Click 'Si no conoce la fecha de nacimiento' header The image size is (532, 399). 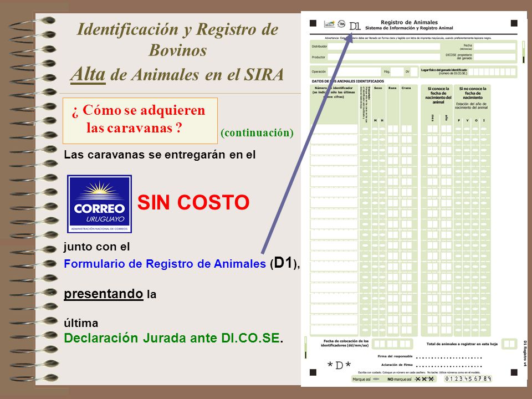click(472, 93)
